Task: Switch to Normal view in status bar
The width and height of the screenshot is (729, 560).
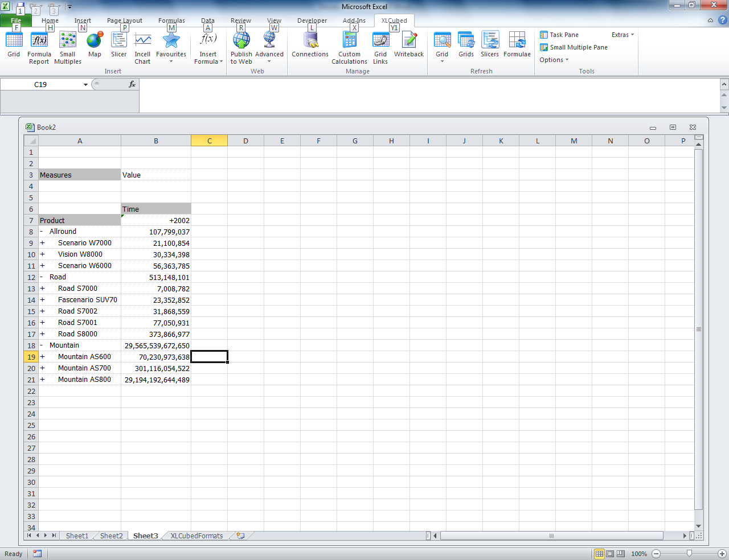Action: click(x=599, y=554)
